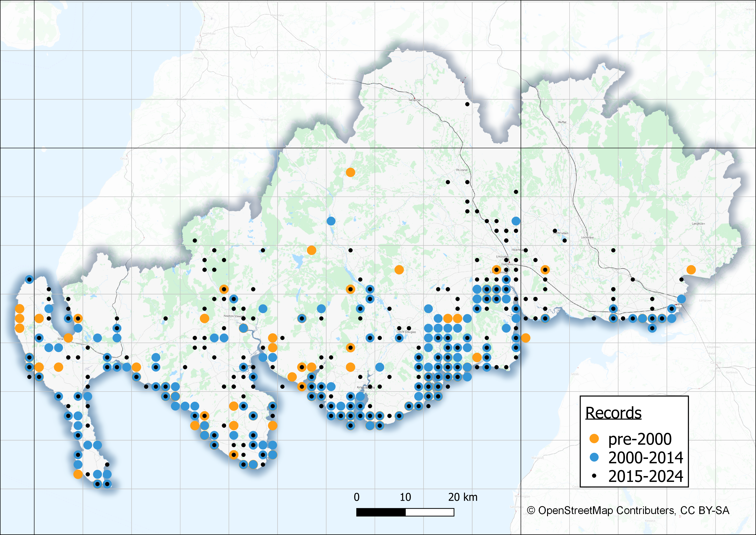Image resolution: width=756 pixels, height=535 pixels.
Task: Click the Langholm town label
Action: 698,224
